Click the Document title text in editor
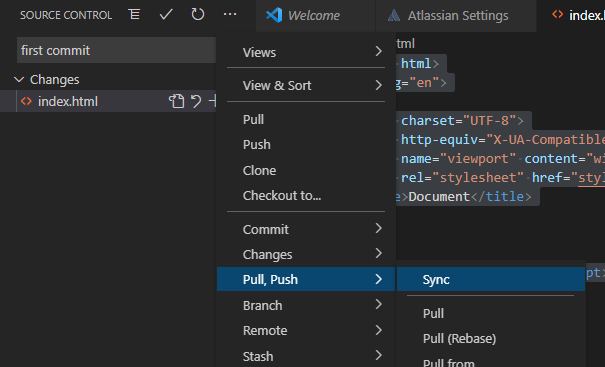 [439, 197]
